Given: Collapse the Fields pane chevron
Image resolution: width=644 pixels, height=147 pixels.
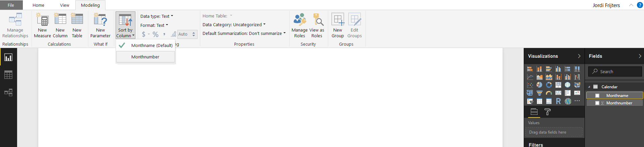Looking at the screenshot, I should (640, 56).
